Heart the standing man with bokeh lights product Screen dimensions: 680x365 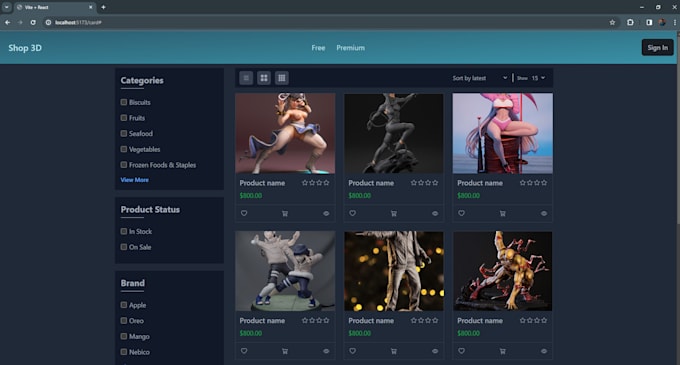point(353,351)
